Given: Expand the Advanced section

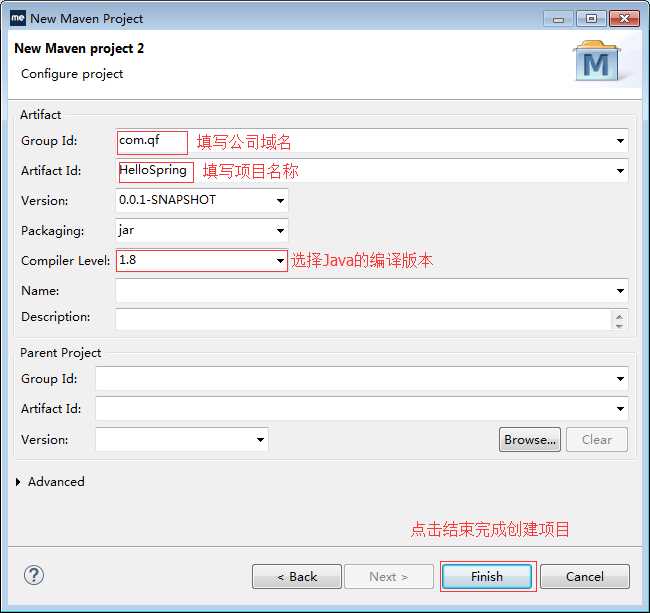Looking at the screenshot, I should [18, 482].
